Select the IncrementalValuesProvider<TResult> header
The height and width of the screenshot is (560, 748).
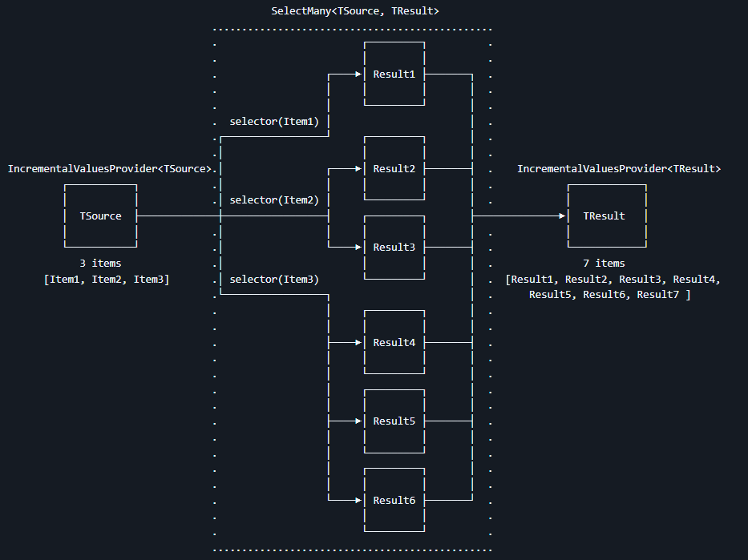point(619,168)
